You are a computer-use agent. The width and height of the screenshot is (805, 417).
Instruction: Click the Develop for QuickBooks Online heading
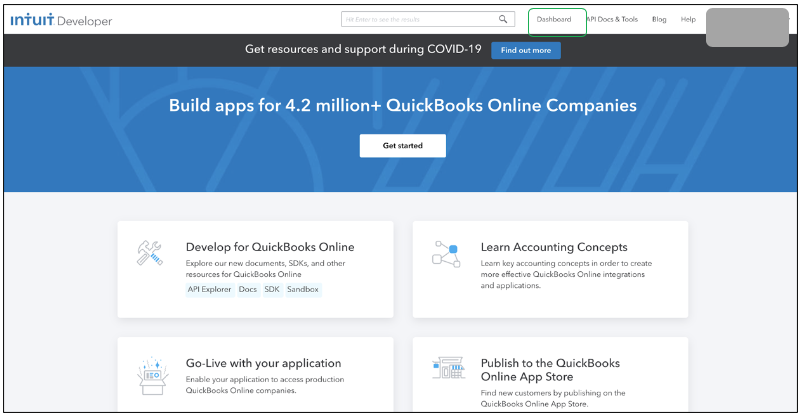click(x=270, y=247)
